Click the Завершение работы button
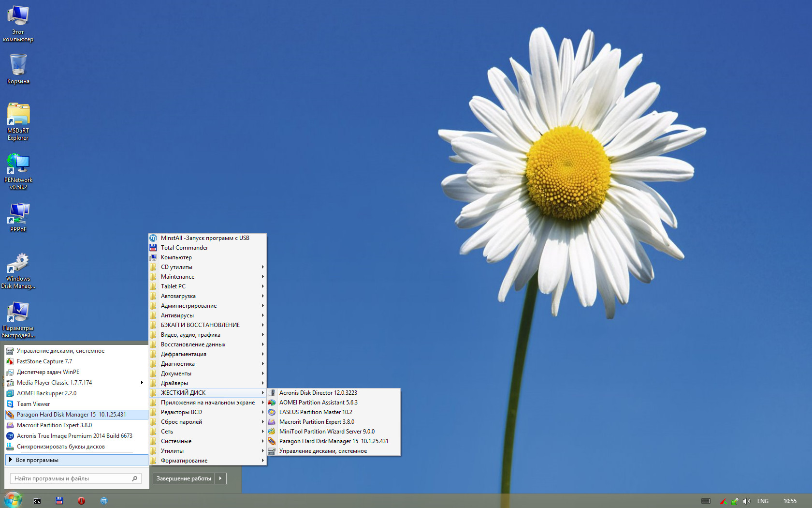The image size is (812, 508). point(184,478)
